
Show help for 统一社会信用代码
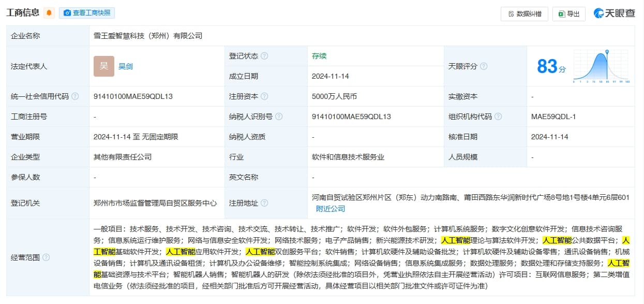75,96
